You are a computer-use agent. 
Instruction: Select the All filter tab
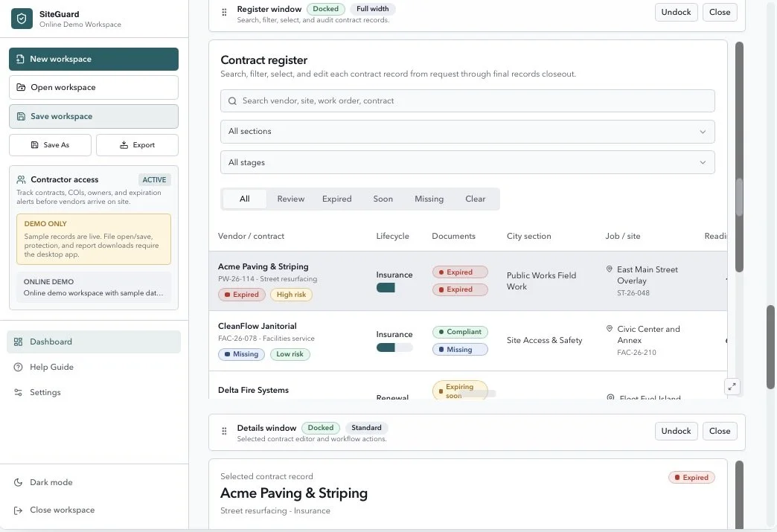(x=245, y=199)
